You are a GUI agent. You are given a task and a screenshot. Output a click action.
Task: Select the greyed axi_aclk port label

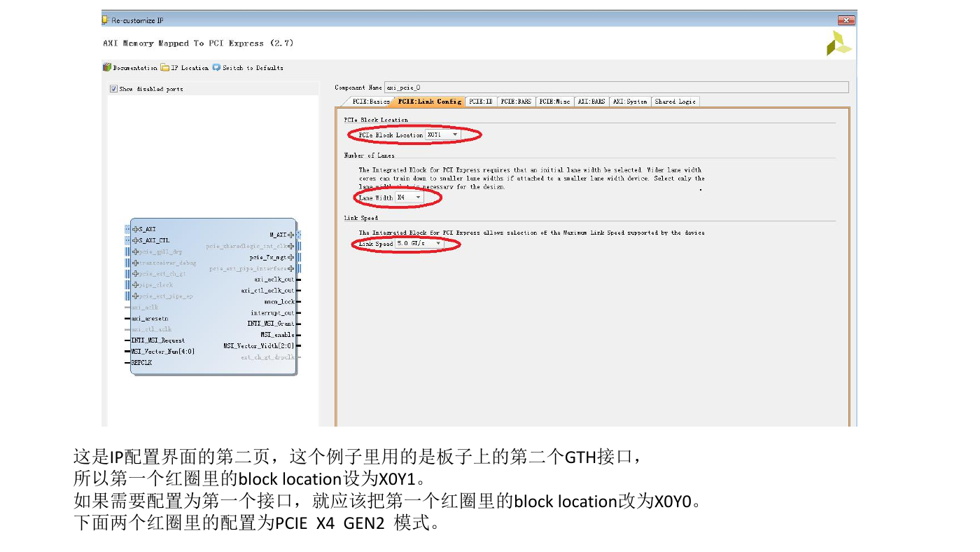click(x=144, y=307)
